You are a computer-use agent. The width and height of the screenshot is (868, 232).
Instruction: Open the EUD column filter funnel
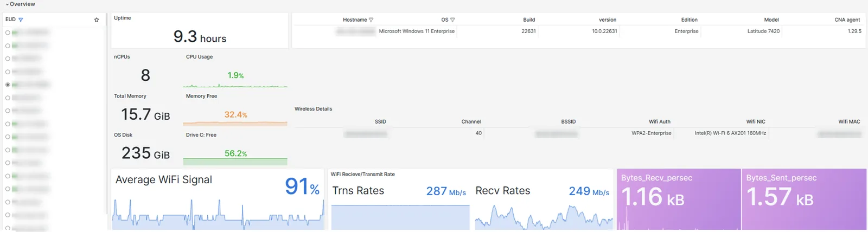pos(21,20)
